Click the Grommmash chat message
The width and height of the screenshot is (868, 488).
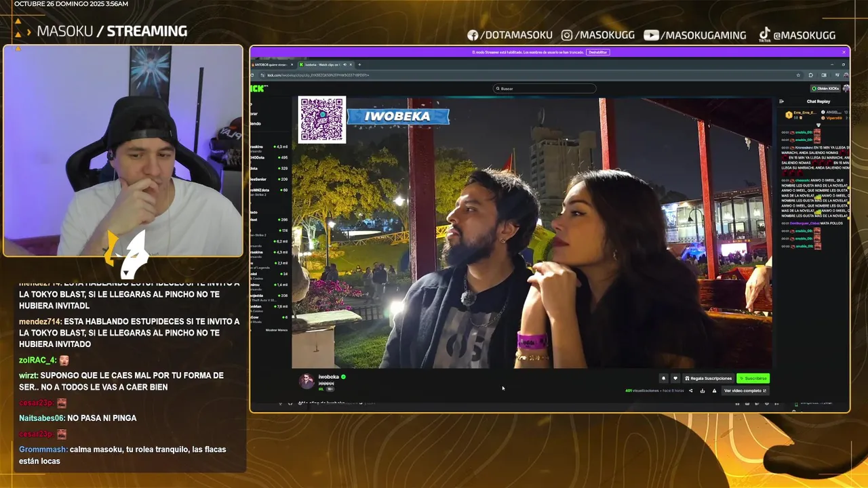[x=123, y=455]
